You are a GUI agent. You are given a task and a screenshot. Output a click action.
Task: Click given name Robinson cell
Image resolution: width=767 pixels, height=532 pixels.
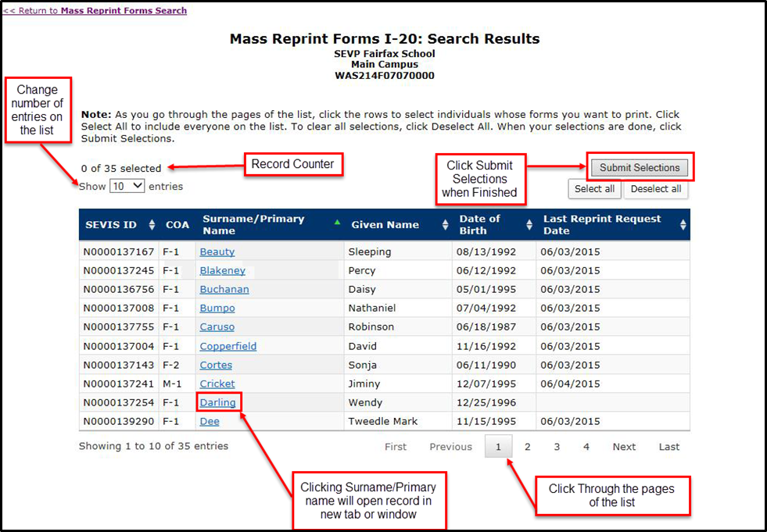(x=398, y=327)
